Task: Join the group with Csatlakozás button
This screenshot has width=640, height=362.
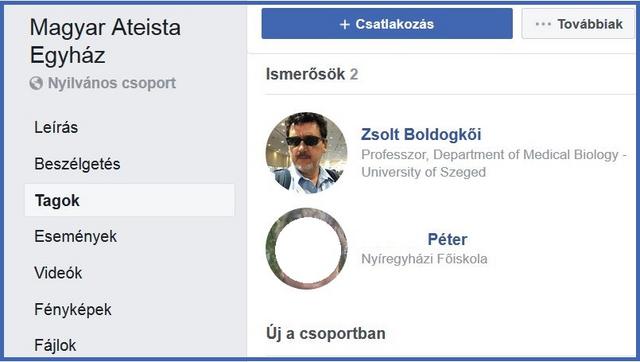Action: pos(387,24)
